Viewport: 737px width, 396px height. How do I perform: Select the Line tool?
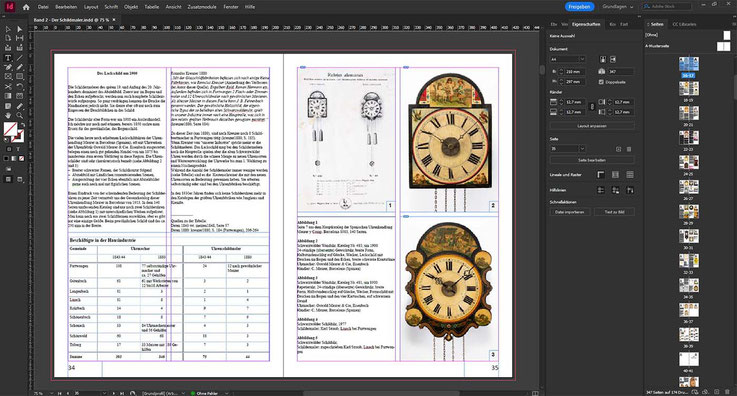(x=19, y=58)
